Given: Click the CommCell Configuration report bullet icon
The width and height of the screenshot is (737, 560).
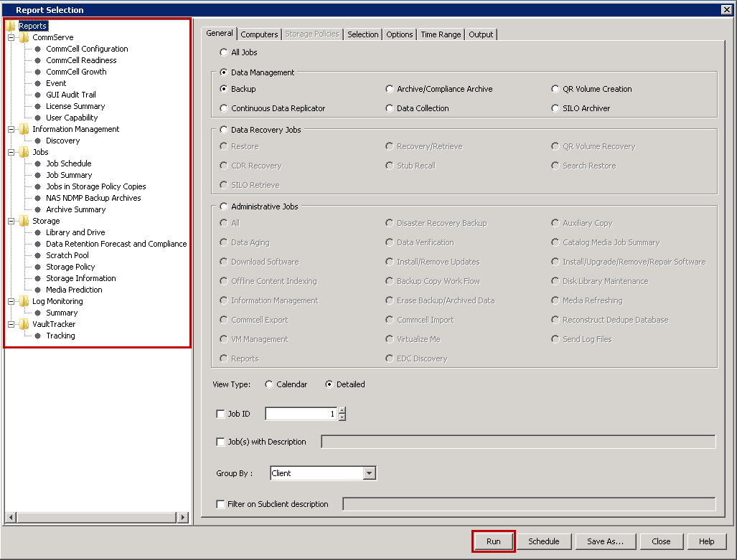Looking at the screenshot, I should click(37, 49).
